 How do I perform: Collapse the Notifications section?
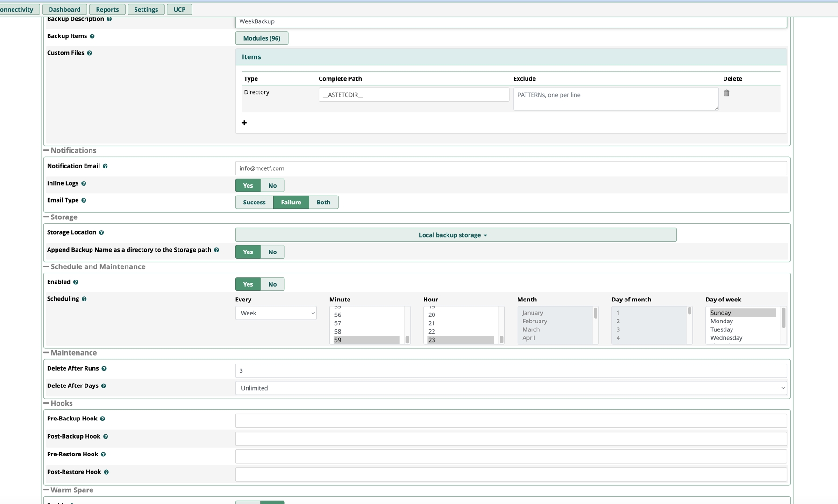[46, 151]
